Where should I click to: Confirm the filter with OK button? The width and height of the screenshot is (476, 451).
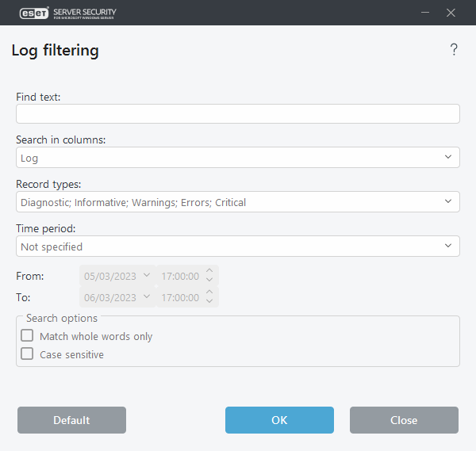tap(279, 420)
